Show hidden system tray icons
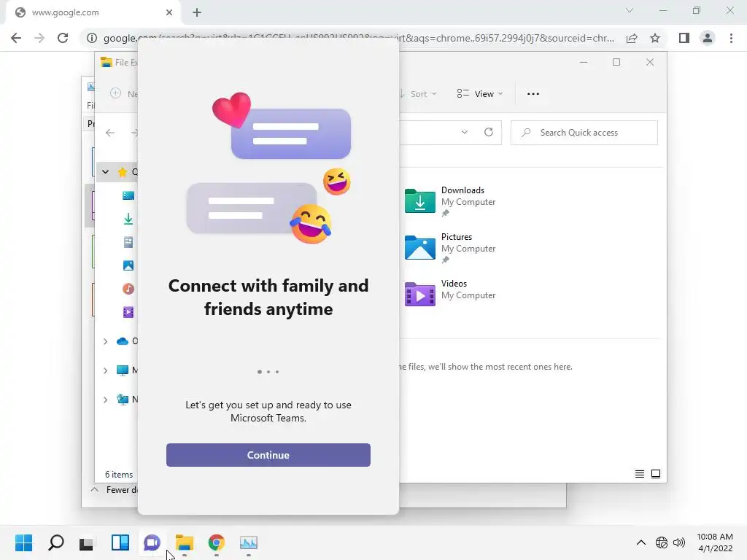 point(641,542)
